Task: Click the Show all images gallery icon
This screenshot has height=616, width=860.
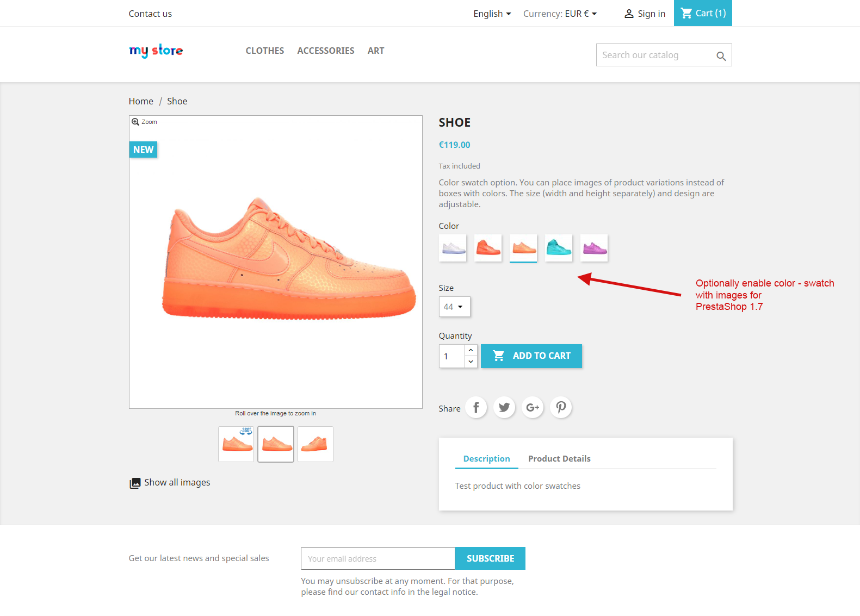Action: pos(134,483)
